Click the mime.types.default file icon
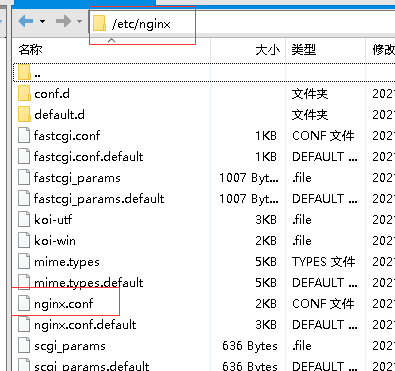Image resolution: width=395 pixels, height=371 pixels. (24, 283)
